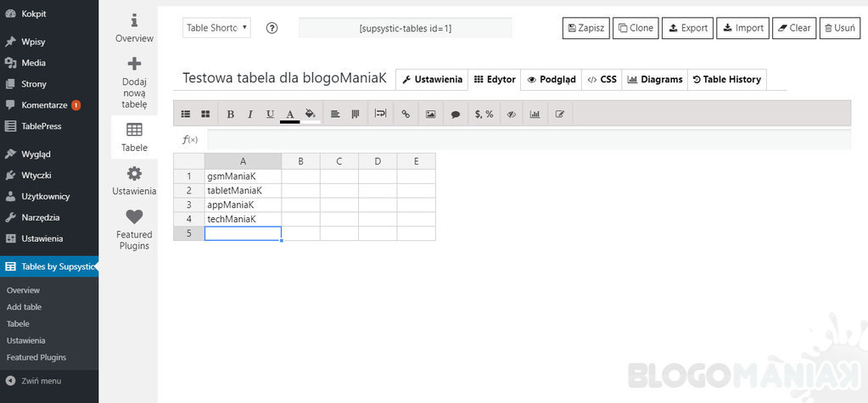Expand the Table Shortcode dropdown
The width and height of the screenshot is (868, 403).
tap(216, 28)
